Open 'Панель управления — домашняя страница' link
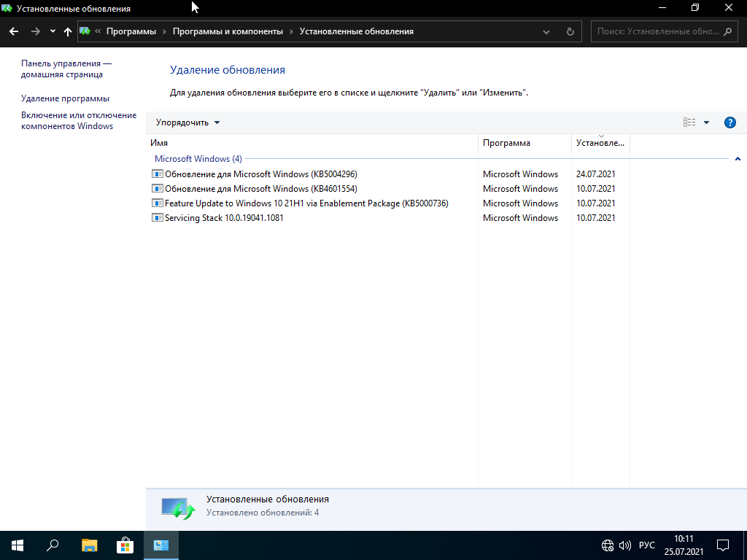This screenshot has height=560, width=747. pos(66,69)
